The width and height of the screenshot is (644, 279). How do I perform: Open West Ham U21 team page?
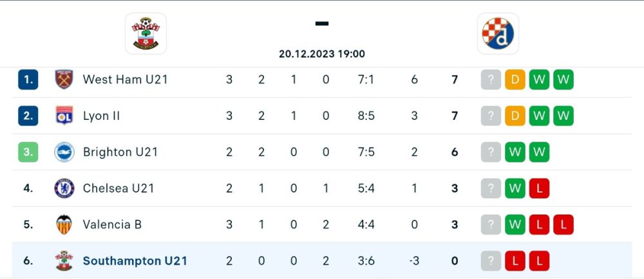click(x=125, y=80)
